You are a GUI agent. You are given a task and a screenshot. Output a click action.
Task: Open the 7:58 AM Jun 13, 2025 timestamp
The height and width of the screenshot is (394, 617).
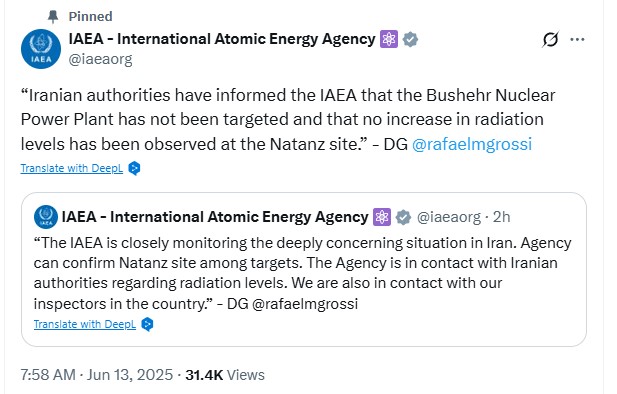click(97, 375)
